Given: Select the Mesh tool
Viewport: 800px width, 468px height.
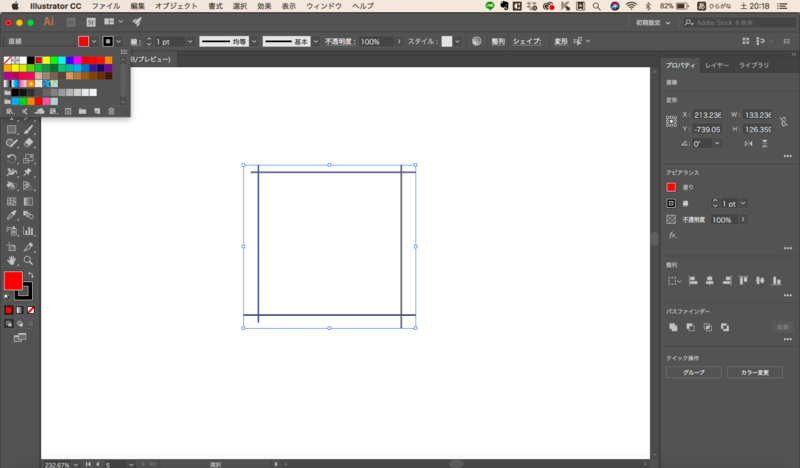Looking at the screenshot, I should [x=11, y=202].
